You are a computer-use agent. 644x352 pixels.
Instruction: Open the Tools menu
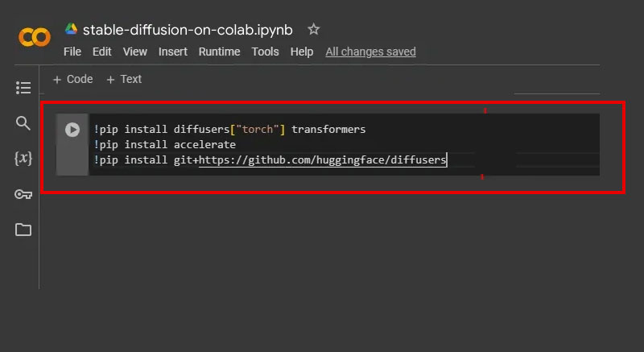point(265,52)
